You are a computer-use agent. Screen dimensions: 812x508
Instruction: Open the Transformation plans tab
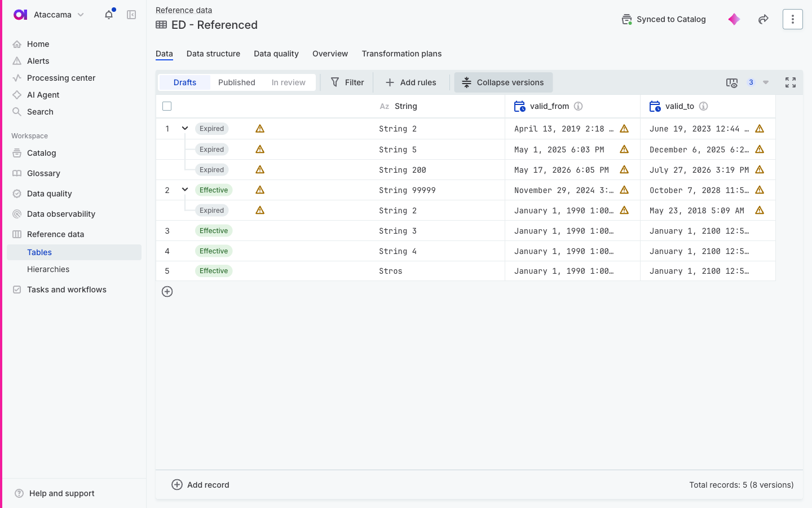tap(401, 54)
